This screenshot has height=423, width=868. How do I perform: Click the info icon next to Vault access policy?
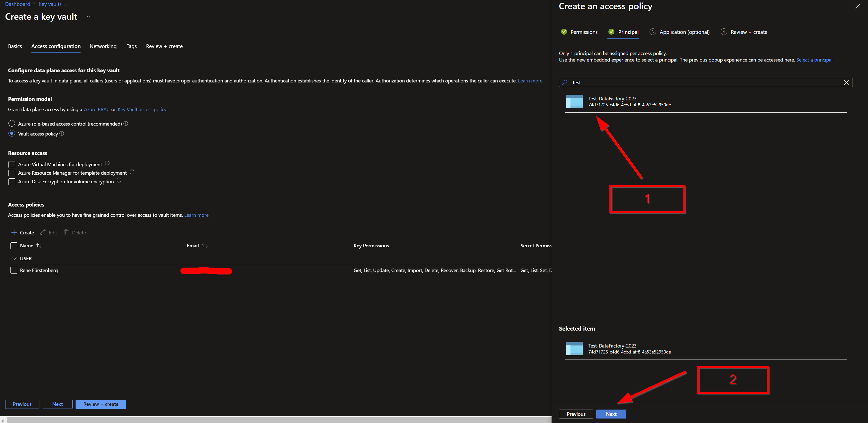(x=62, y=133)
